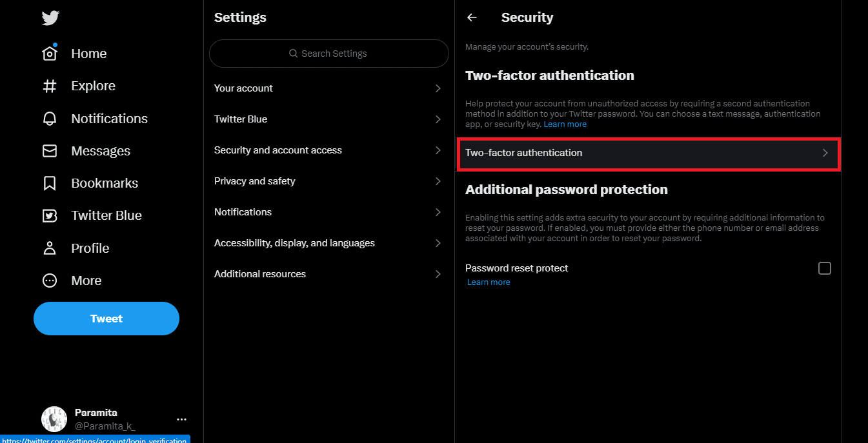Click the More circle ellipsis icon
The width and height of the screenshot is (868, 443).
click(x=50, y=281)
